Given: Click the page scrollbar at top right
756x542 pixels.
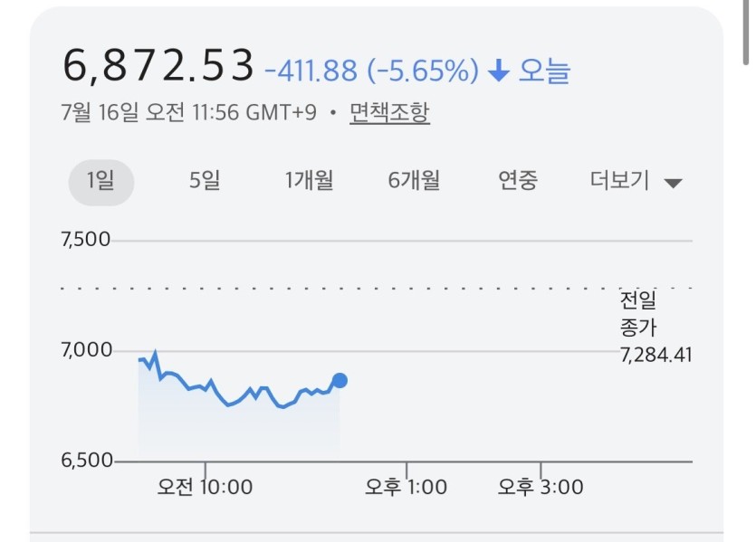Looking at the screenshot, I should coord(746,32).
